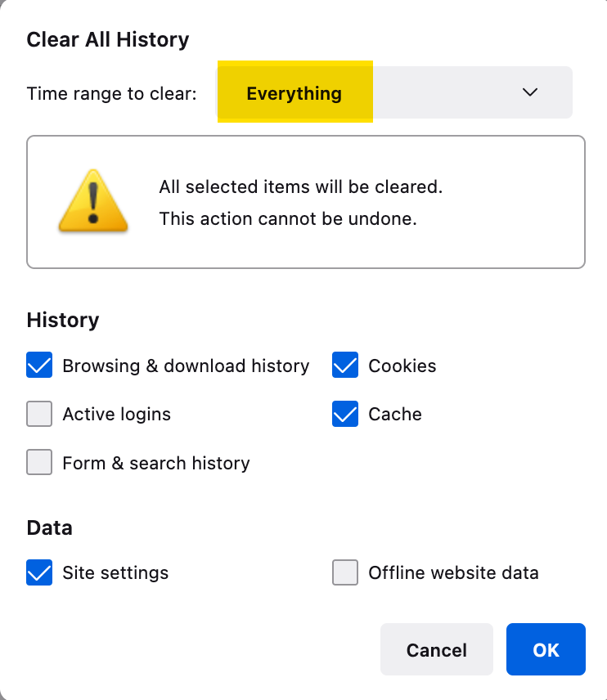This screenshot has width=607, height=700.
Task: Click the Time range to clear label
Action: coord(111,94)
